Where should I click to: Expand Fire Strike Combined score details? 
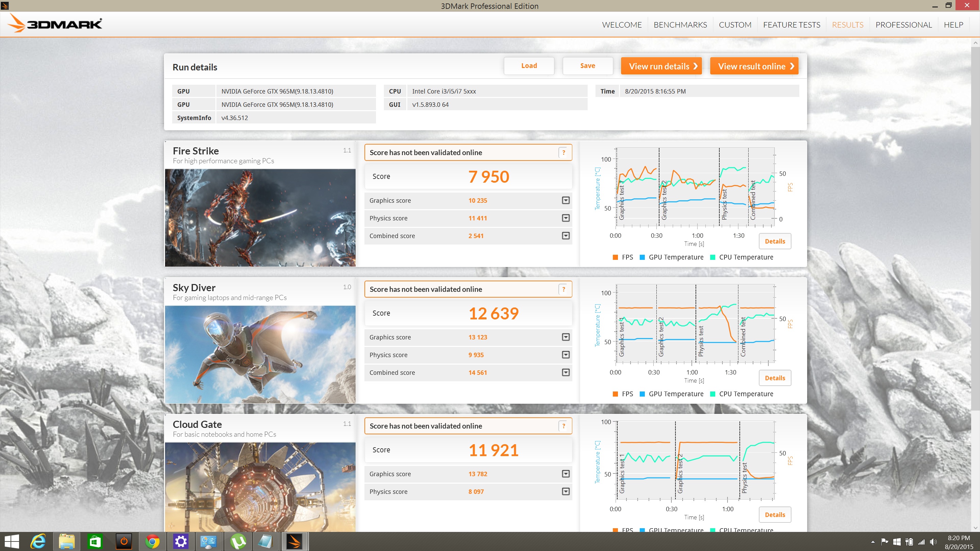tap(566, 236)
